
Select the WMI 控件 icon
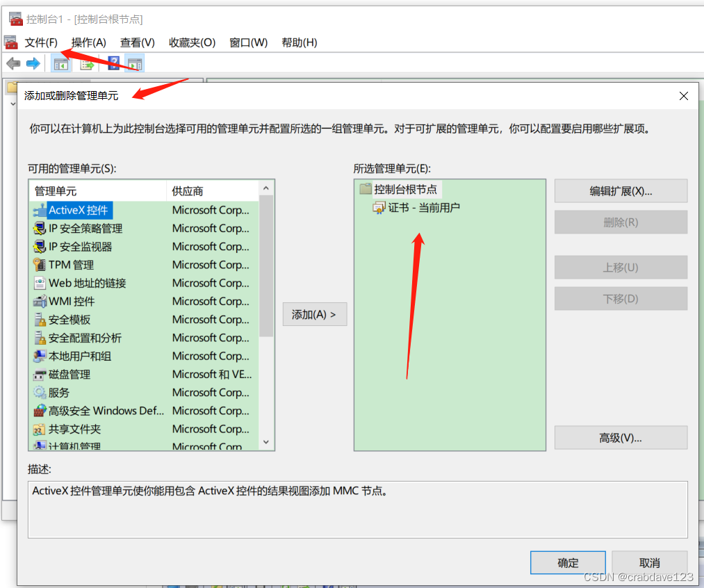(x=40, y=302)
